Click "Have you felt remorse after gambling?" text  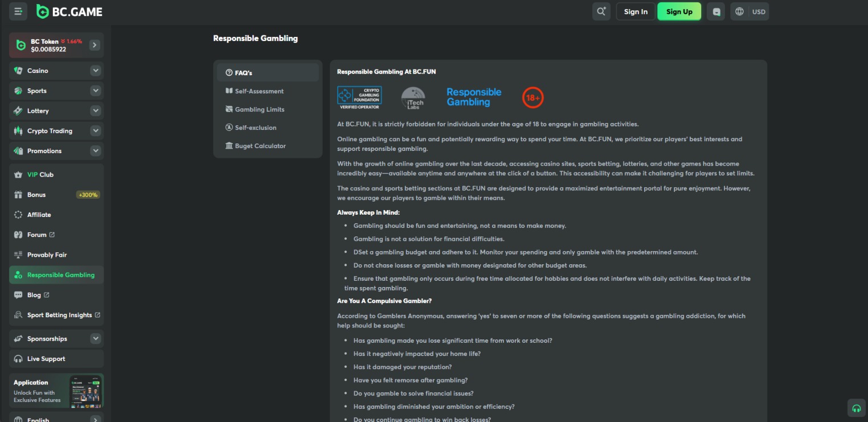tap(411, 380)
